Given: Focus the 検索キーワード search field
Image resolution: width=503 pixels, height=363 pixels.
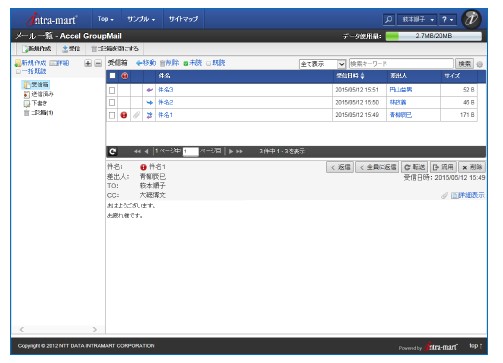Looking at the screenshot, I should (401, 64).
